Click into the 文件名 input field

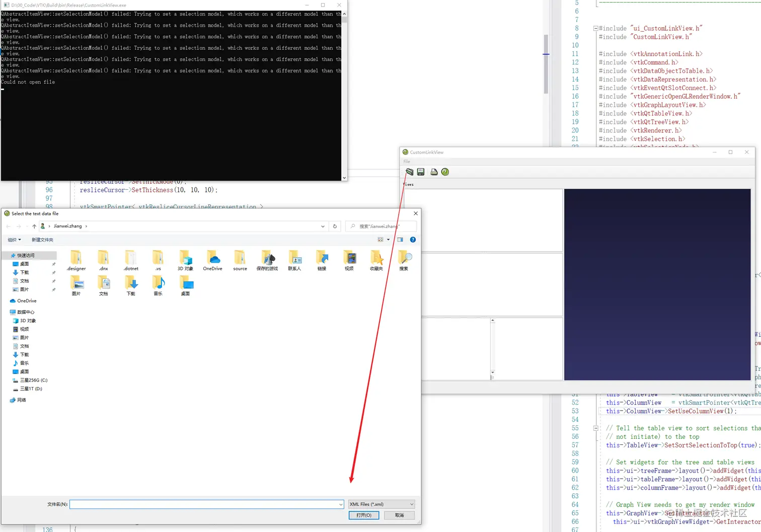coord(204,504)
